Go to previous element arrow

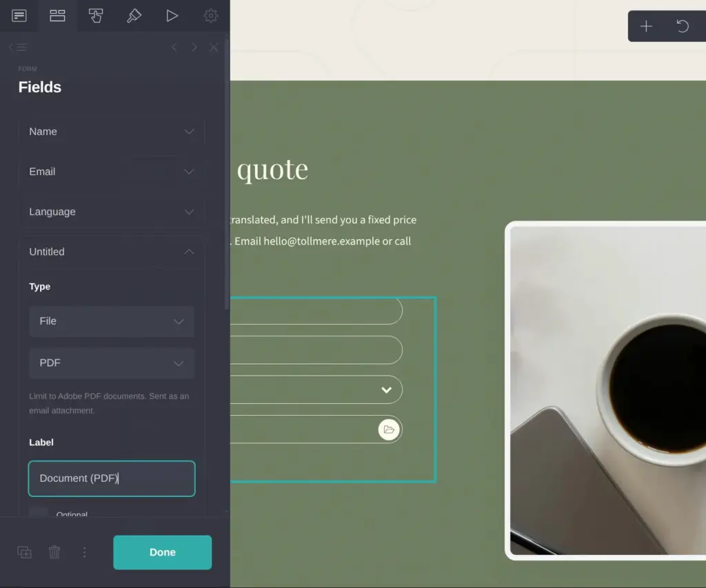tap(174, 48)
